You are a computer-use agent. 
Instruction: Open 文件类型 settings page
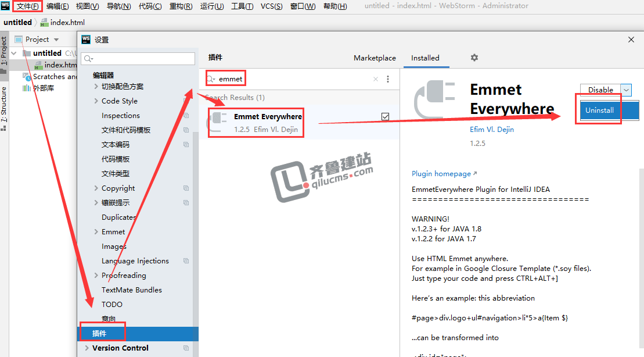point(116,174)
